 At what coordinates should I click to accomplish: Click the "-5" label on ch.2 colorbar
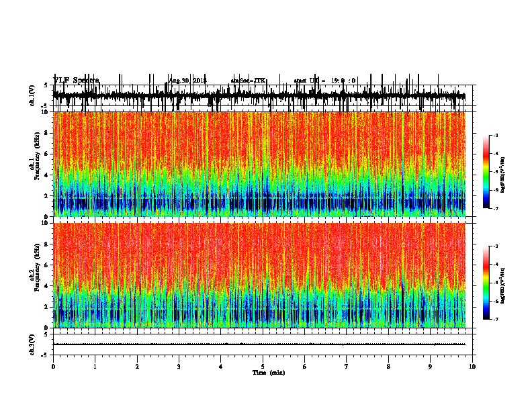(x=496, y=283)
